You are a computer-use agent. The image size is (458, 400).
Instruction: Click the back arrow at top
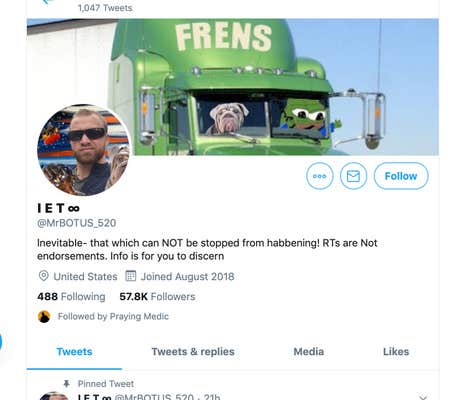(48, 2)
